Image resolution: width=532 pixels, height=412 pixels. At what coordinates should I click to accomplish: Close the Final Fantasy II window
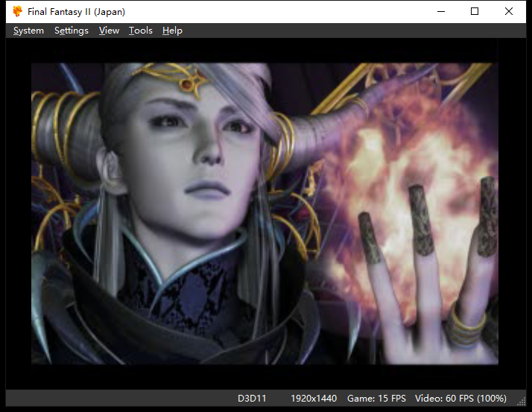pos(509,11)
